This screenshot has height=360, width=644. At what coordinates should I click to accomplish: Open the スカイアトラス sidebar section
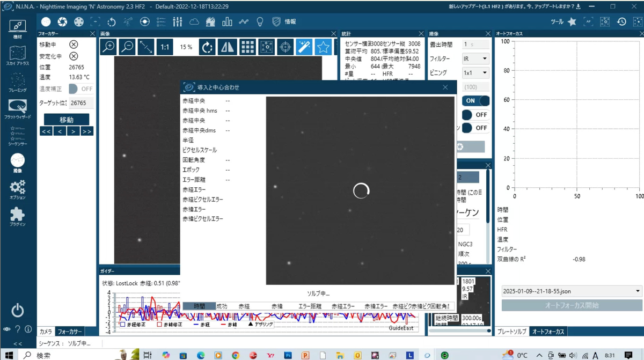[18, 56]
